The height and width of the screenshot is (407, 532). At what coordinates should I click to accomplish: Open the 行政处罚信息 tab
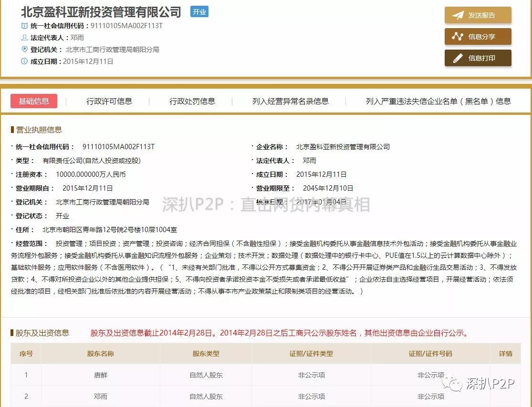[x=192, y=101]
